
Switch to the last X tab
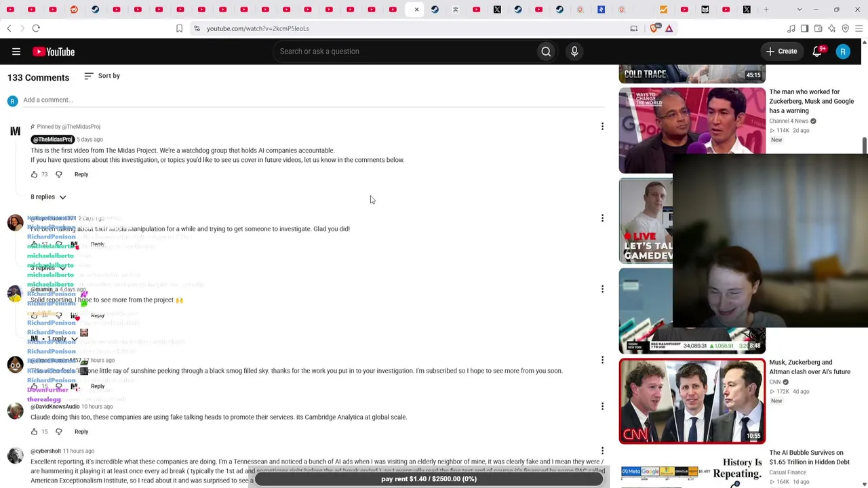click(747, 9)
